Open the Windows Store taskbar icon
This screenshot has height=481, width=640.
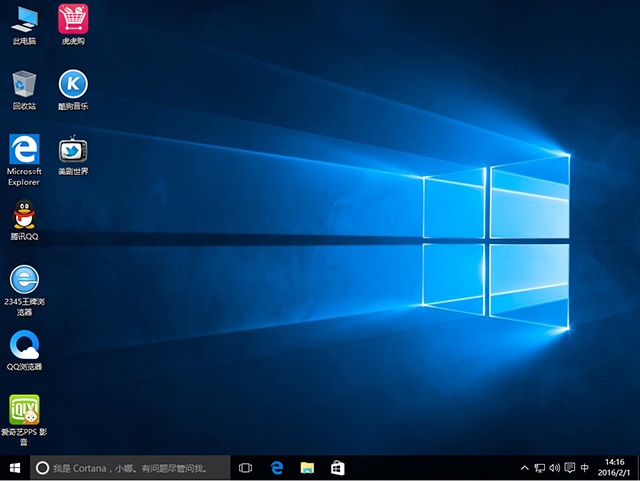point(338,468)
